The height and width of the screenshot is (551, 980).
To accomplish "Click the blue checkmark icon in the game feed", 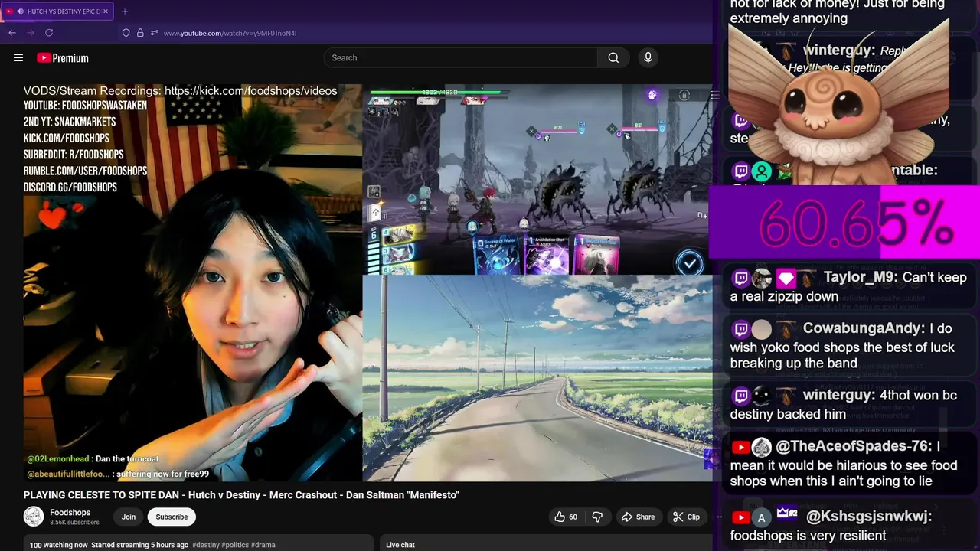I will point(690,263).
